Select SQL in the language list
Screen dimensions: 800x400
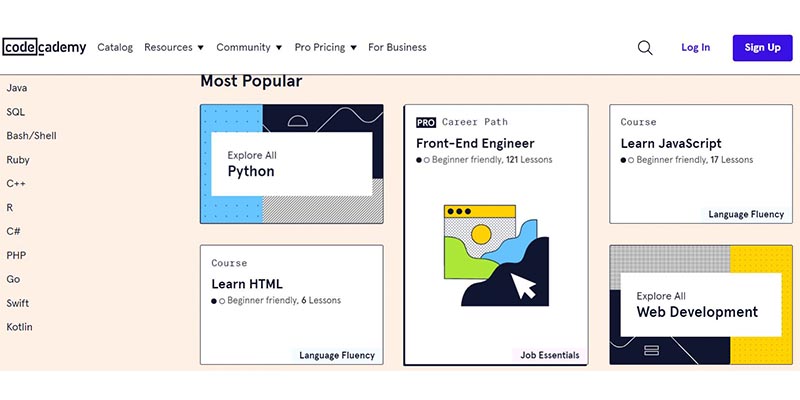point(15,112)
